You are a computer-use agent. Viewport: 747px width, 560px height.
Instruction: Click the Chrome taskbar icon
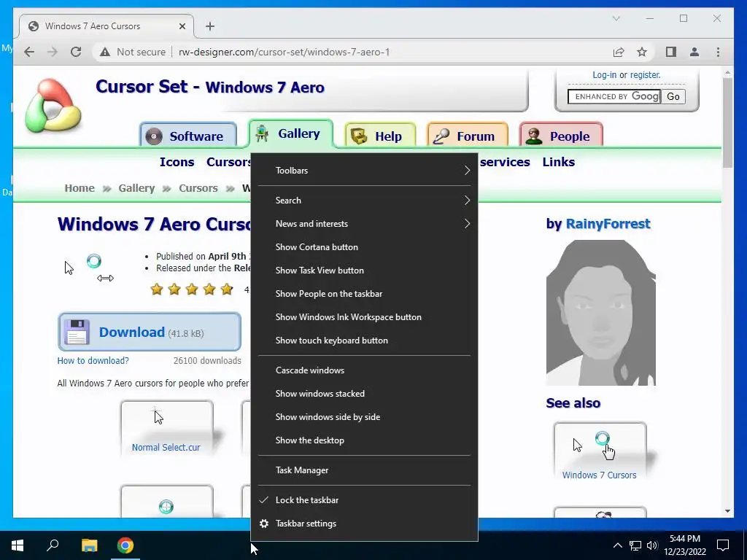(x=125, y=545)
